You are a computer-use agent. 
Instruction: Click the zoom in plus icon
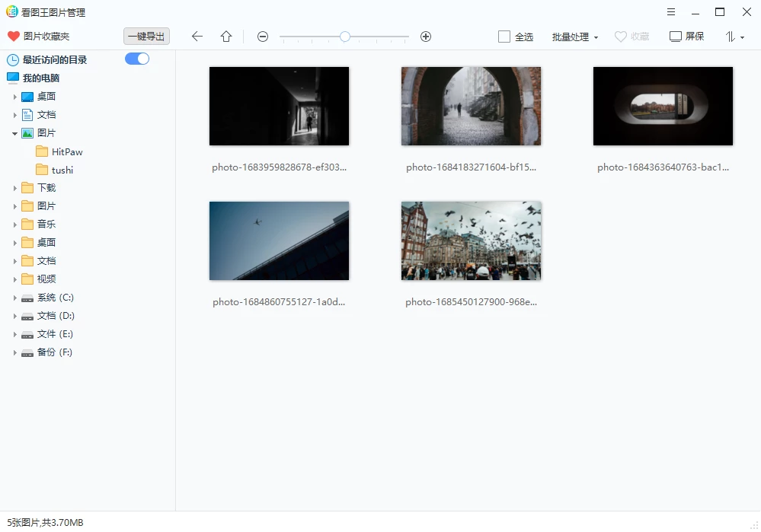pyautogui.click(x=426, y=37)
